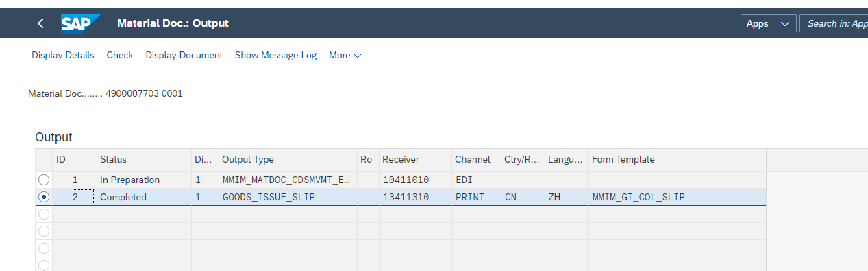
Task: Click the Search in Apps field
Action: coord(834,23)
